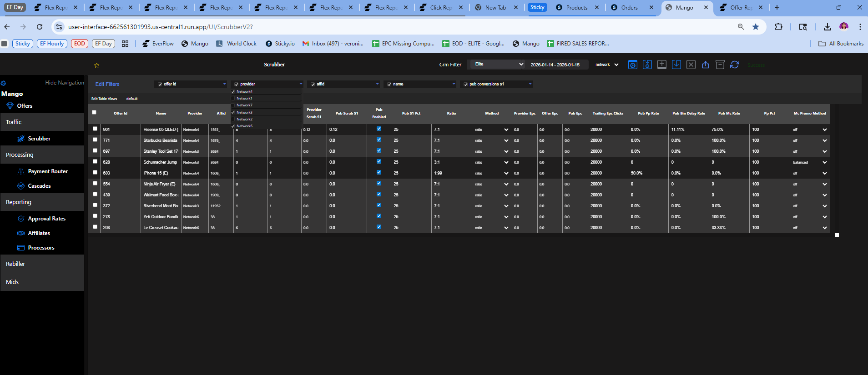Screen dimensions: 868x375
Task: Check the Network1 option in provider list
Action: point(233,98)
